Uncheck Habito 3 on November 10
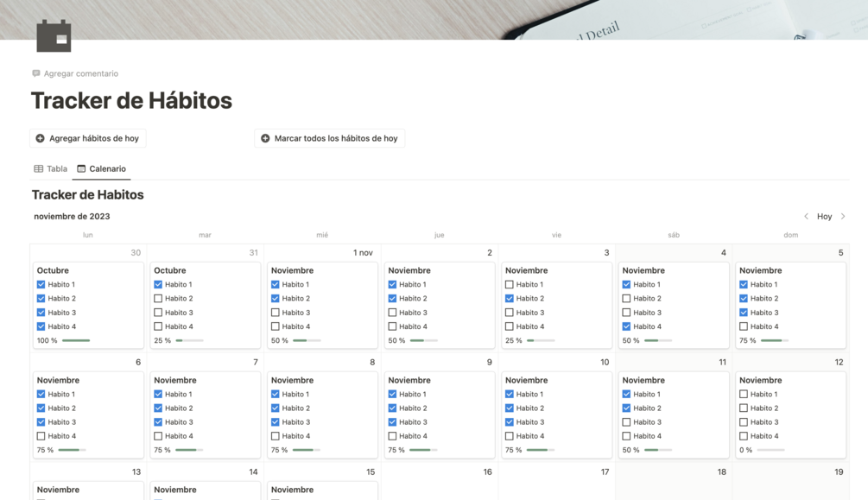The height and width of the screenshot is (500, 868). click(x=510, y=422)
